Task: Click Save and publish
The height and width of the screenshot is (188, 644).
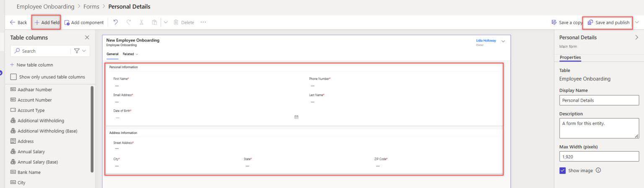Action: (x=608, y=23)
